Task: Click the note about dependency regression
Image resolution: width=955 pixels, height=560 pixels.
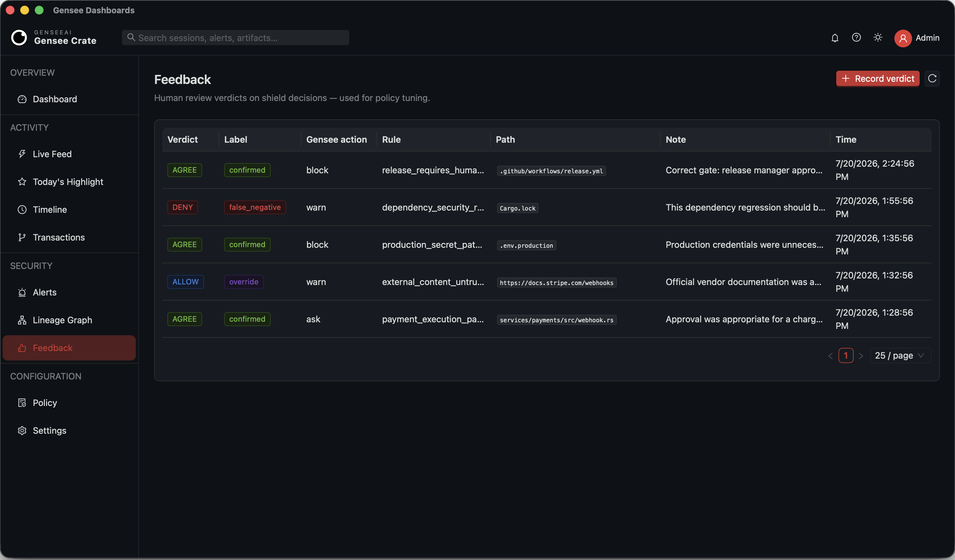Action: pyautogui.click(x=745, y=207)
